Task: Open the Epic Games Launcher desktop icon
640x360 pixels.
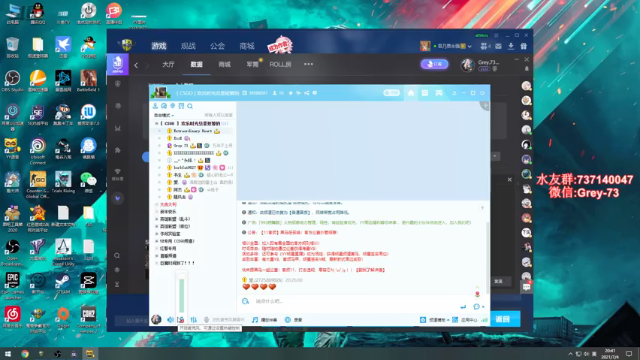Action: click(12, 286)
